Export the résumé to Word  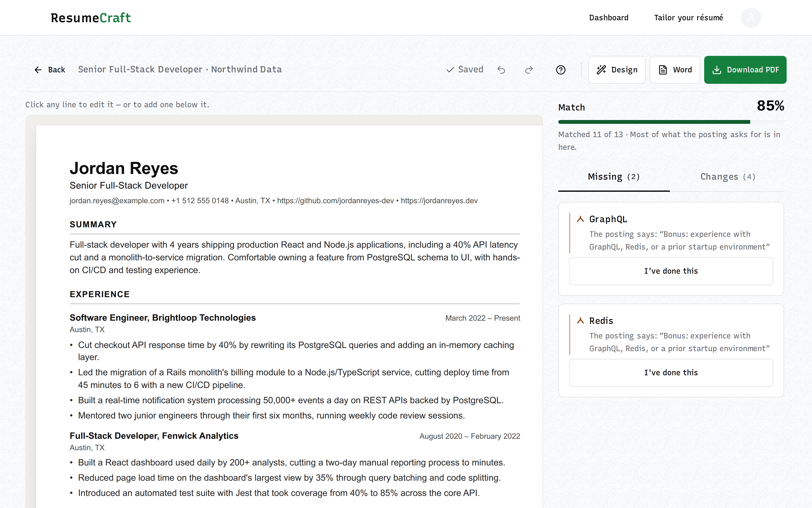pos(675,70)
